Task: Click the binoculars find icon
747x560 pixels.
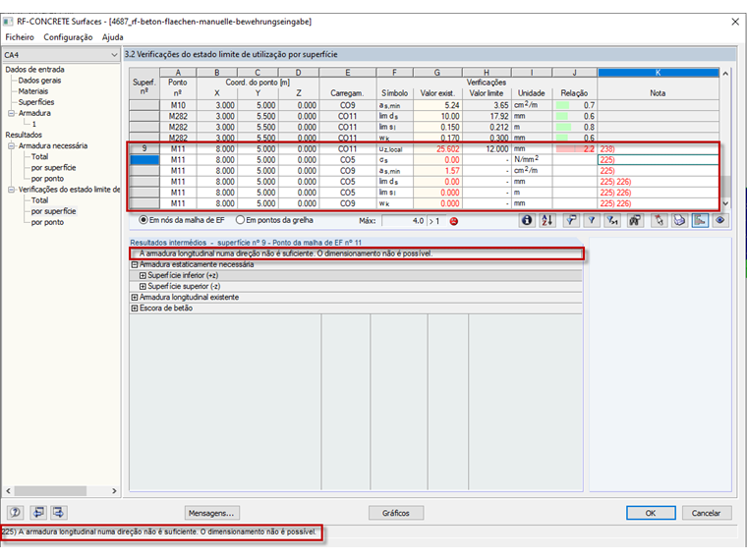Action: 635,220
